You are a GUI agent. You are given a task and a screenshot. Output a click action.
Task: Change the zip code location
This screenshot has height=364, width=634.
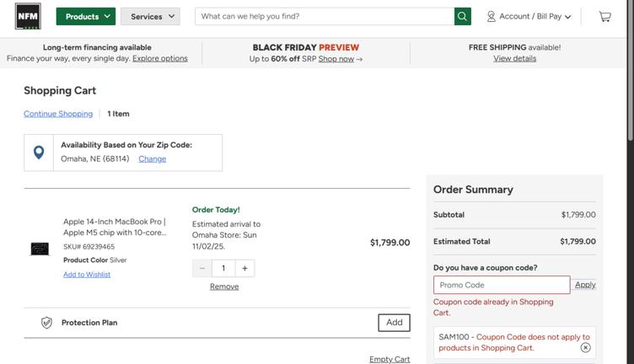(152, 158)
